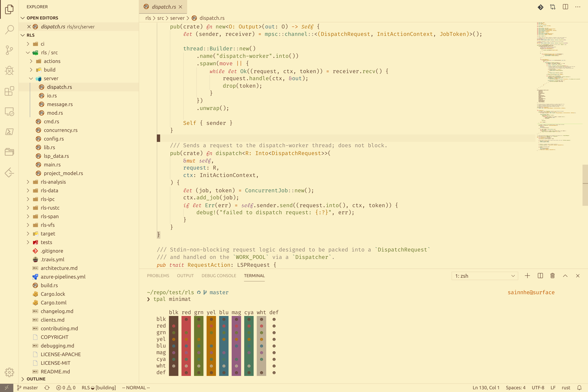Create a new terminal with plus icon
This screenshot has height=392, width=588.
point(527,276)
